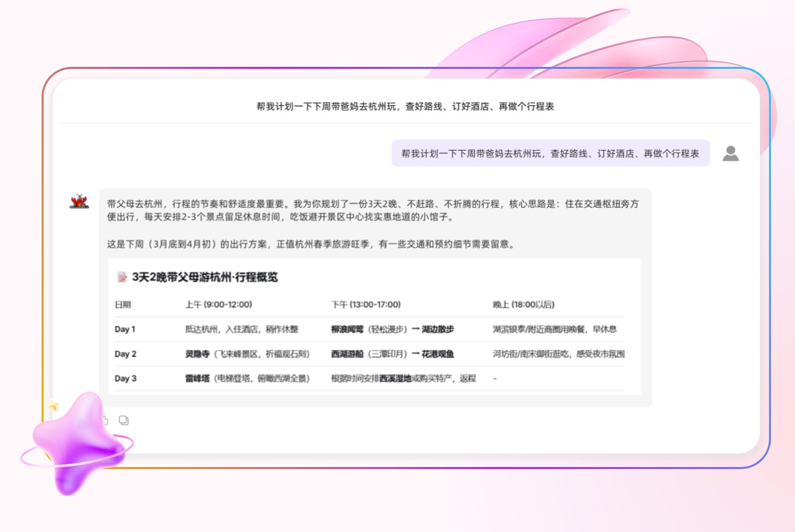The image size is (795, 532).
Task: Select the Day 1 row label
Action: [x=125, y=329]
